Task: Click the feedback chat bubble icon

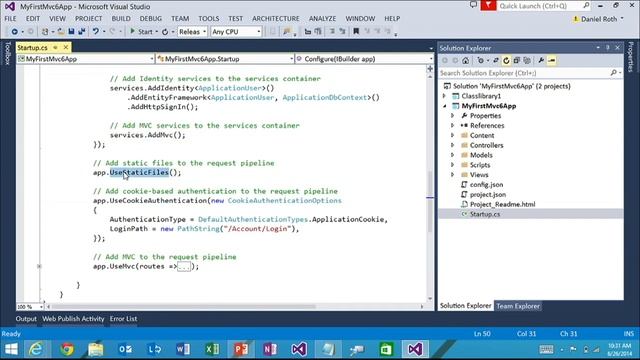Action: tap(473, 5)
